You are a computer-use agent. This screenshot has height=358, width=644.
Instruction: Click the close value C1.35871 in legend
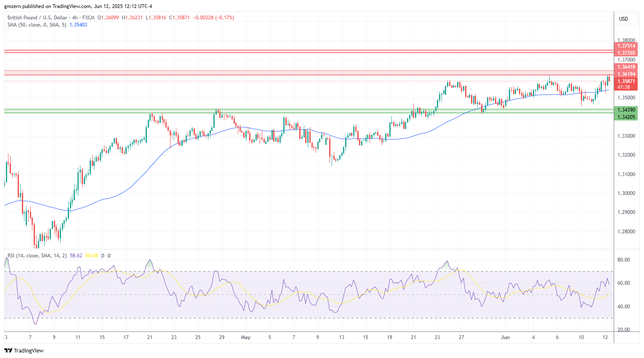point(180,18)
